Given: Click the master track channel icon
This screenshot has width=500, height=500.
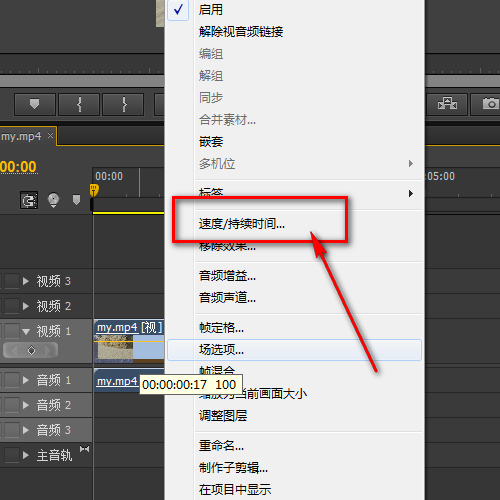Looking at the screenshot, I should 84,449.
